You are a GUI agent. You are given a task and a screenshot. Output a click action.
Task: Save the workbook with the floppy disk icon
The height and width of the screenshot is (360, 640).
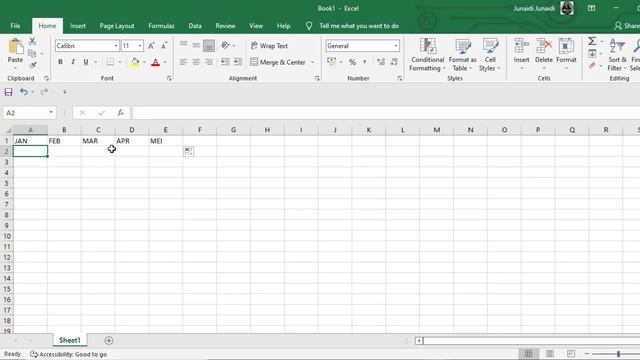9,92
